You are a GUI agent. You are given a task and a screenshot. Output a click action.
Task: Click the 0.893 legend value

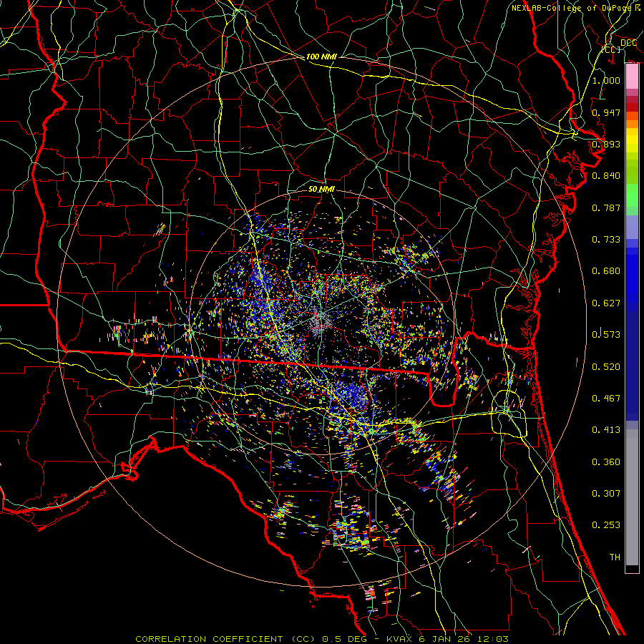(x=606, y=144)
